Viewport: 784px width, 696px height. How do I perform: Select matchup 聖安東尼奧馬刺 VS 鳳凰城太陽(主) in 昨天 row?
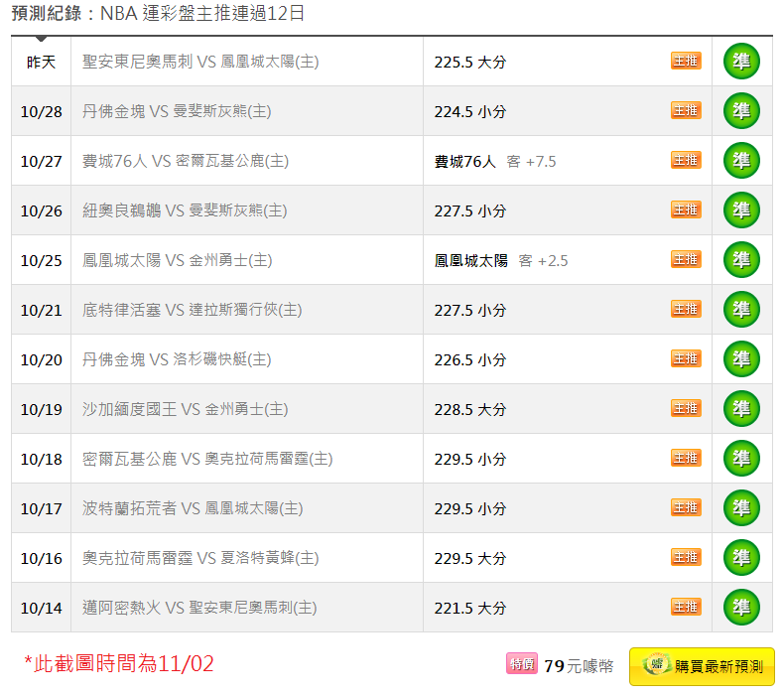coord(200,62)
